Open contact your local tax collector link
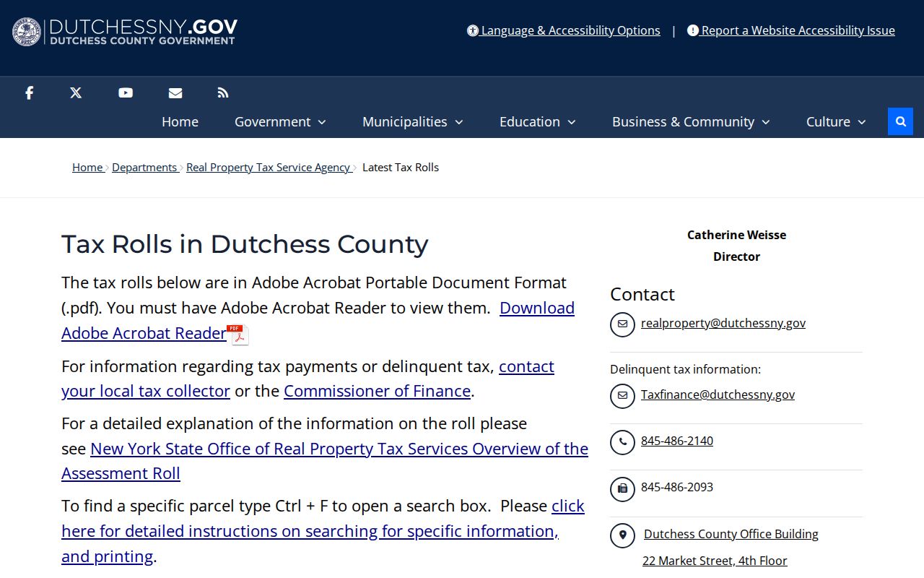This screenshot has height=578, width=924. [x=308, y=379]
